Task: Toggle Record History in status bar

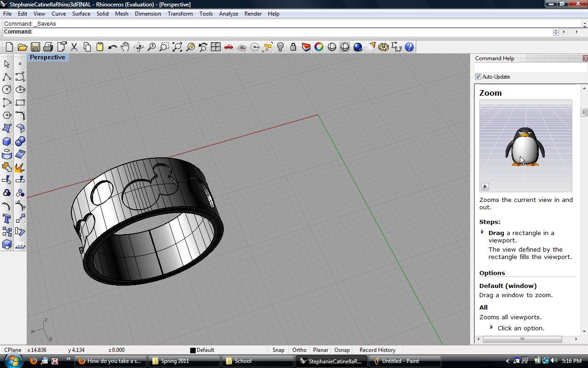Action: click(378, 350)
